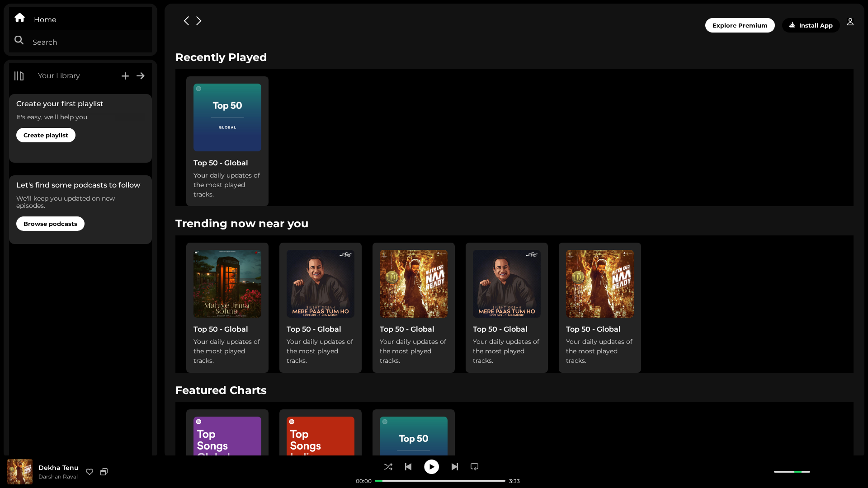The image size is (868, 488).
Task: Open Recently Played Top 50 Global card
Action: [x=227, y=141]
